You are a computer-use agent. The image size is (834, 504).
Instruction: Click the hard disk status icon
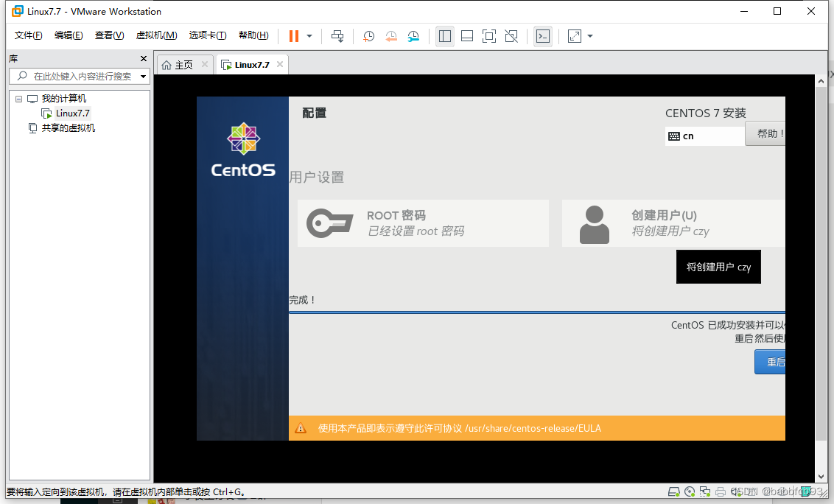674,491
